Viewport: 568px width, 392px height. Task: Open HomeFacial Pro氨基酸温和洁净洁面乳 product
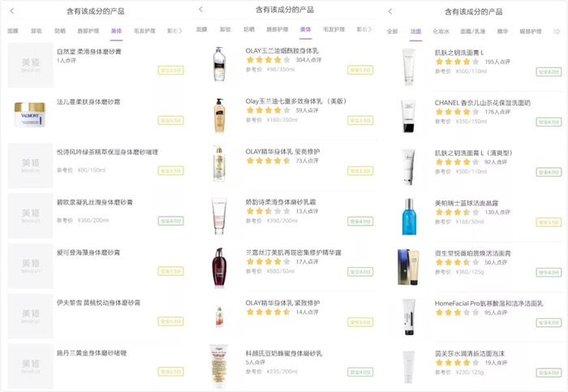pyautogui.click(x=488, y=304)
